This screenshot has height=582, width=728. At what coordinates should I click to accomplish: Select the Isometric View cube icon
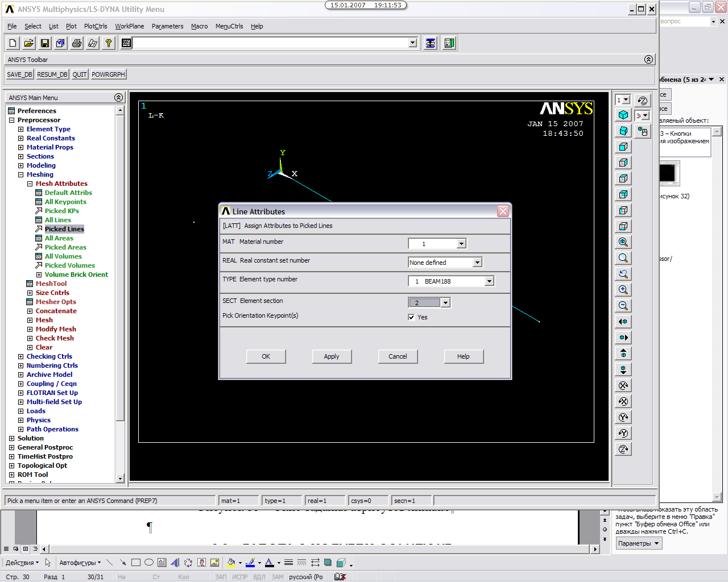623,115
